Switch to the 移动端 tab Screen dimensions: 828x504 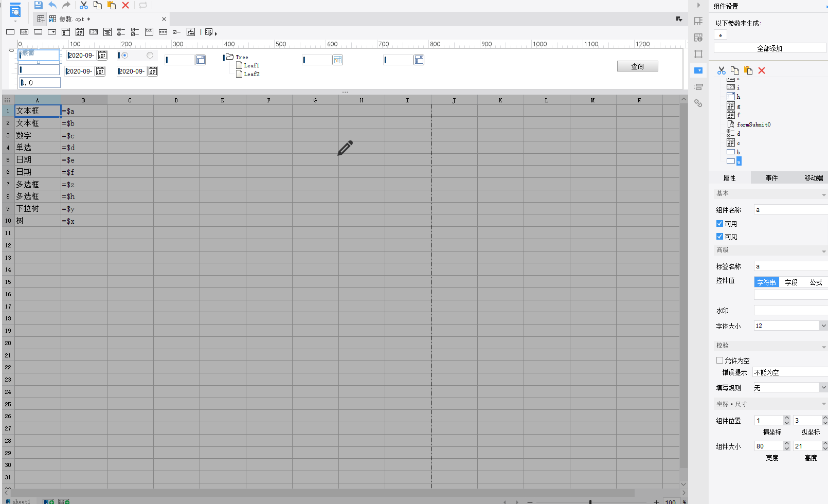click(x=814, y=178)
